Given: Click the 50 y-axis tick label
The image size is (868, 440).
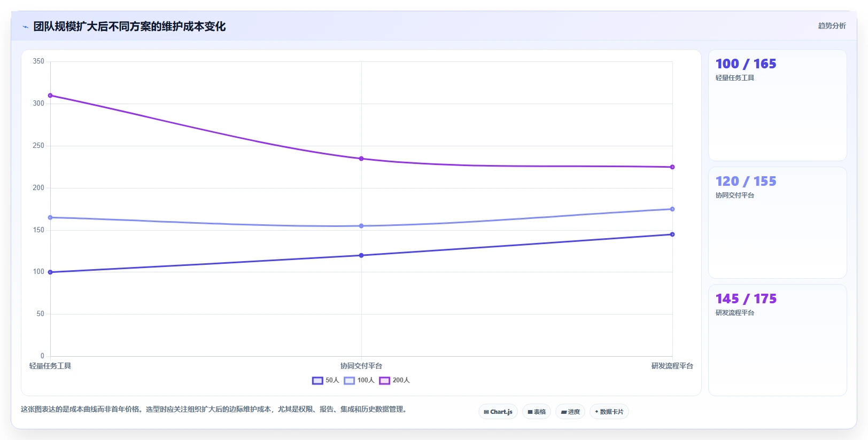Looking at the screenshot, I should [x=41, y=314].
